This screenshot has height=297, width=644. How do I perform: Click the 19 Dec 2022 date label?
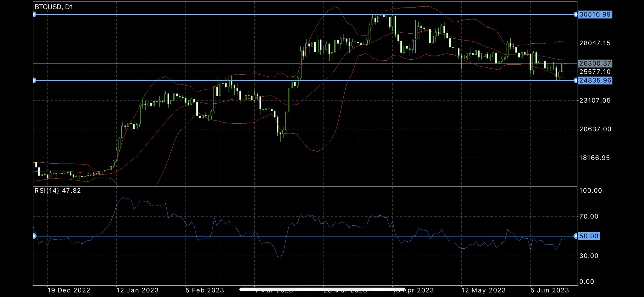[69, 290]
